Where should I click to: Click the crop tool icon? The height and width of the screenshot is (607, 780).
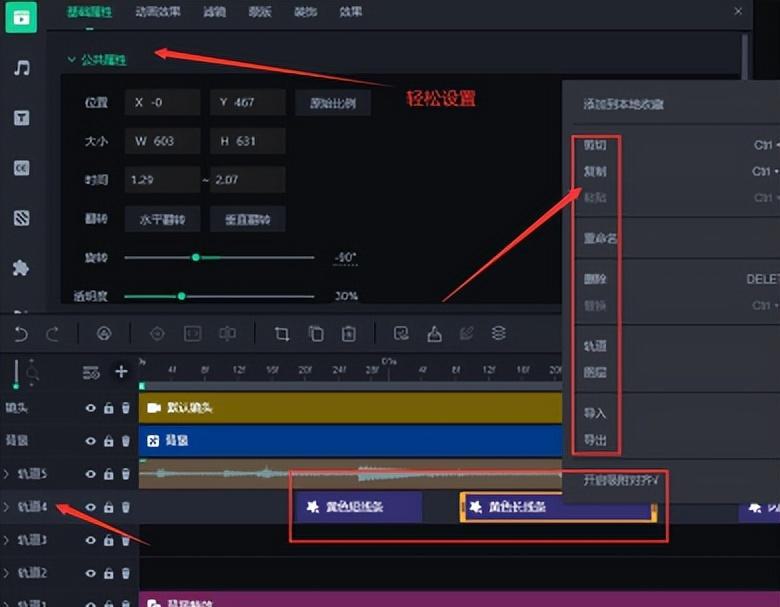click(282, 333)
